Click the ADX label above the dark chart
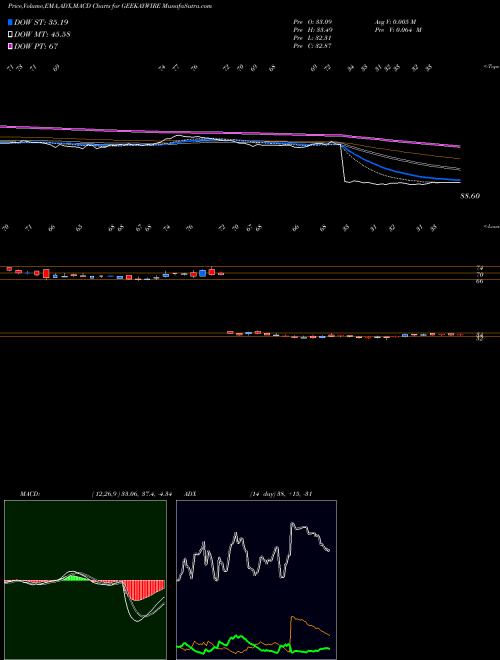 [189, 494]
